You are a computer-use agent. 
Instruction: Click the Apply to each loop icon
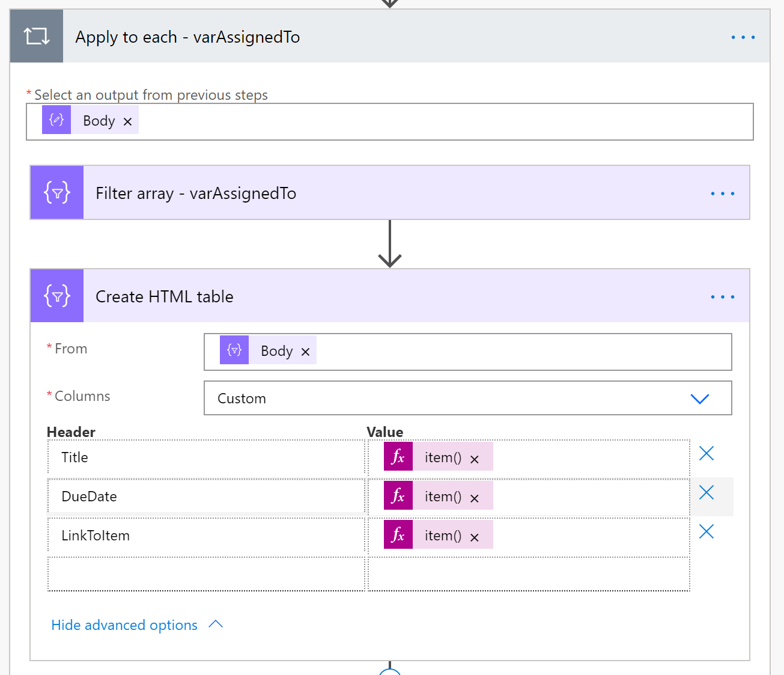pyautogui.click(x=36, y=36)
